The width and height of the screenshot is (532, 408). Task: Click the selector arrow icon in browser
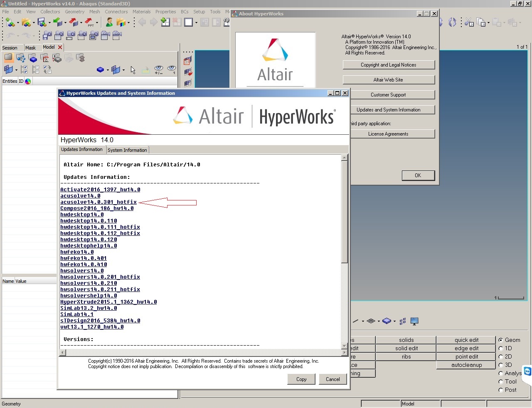(x=133, y=69)
